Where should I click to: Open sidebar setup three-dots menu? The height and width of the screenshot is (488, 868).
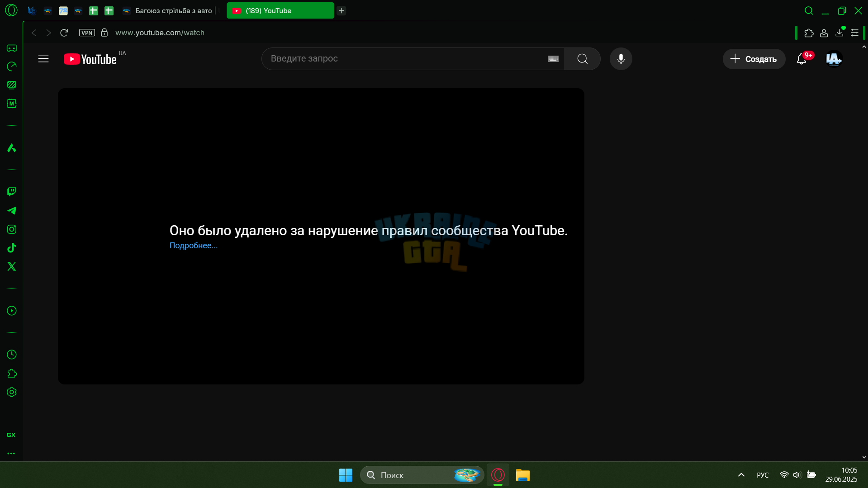11,453
